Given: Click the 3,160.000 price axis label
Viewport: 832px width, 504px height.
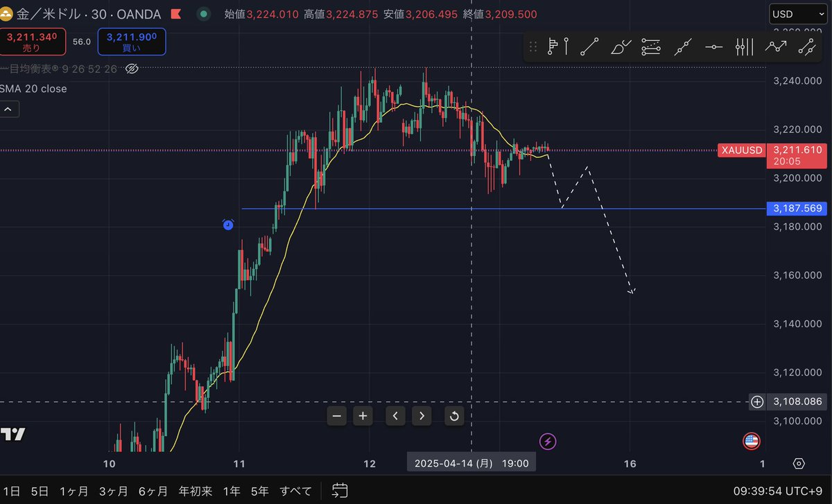Looking at the screenshot, I should 797,275.
